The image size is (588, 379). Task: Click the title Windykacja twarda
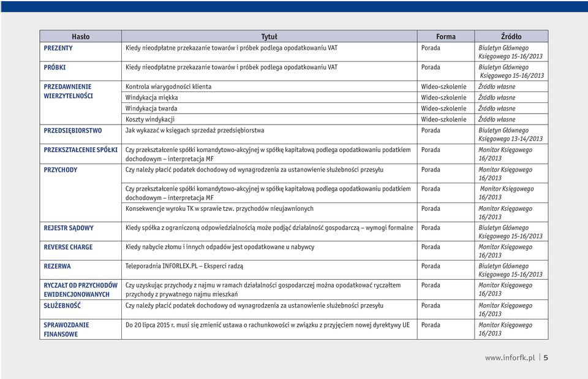coord(151,109)
